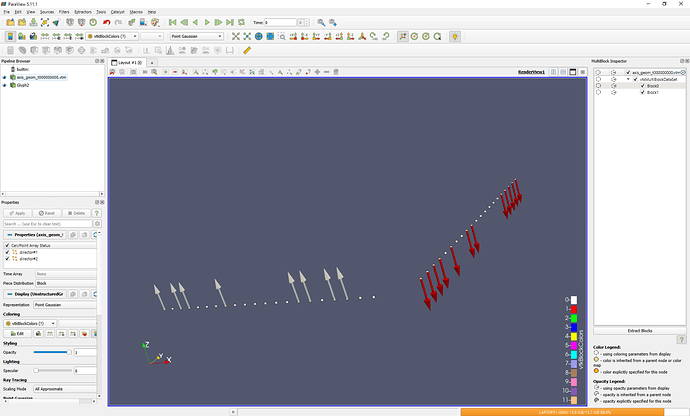Image resolution: width=690 pixels, height=416 pixels.
Task: Uncheck Block0 in MultiBlock Inspector
Action: (x=642, y=86)
